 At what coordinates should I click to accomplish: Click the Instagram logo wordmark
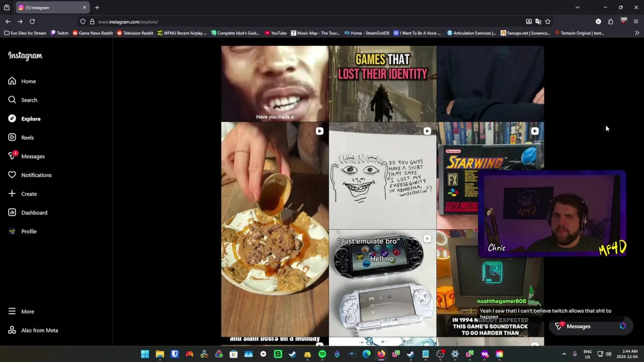click(x=25, y=56)
